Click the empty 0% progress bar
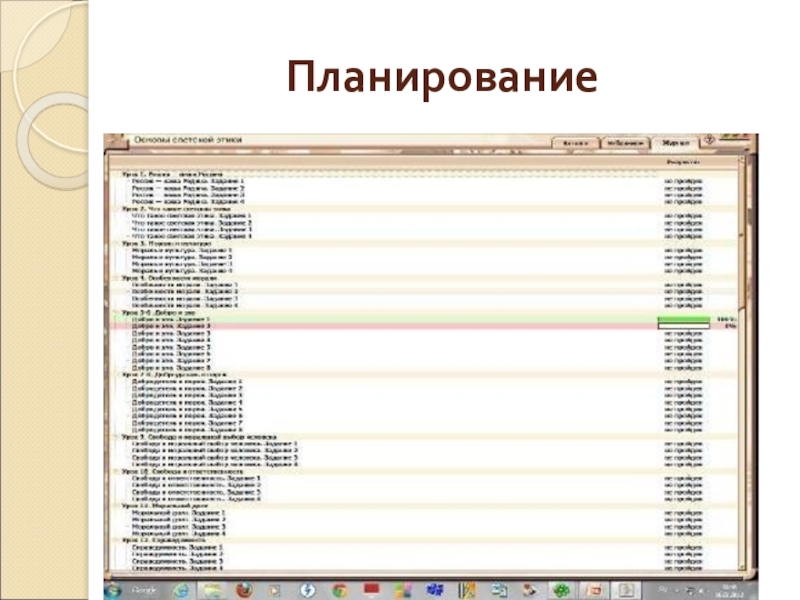The width and height of the screenshot is (800, 600). point(684,326)
